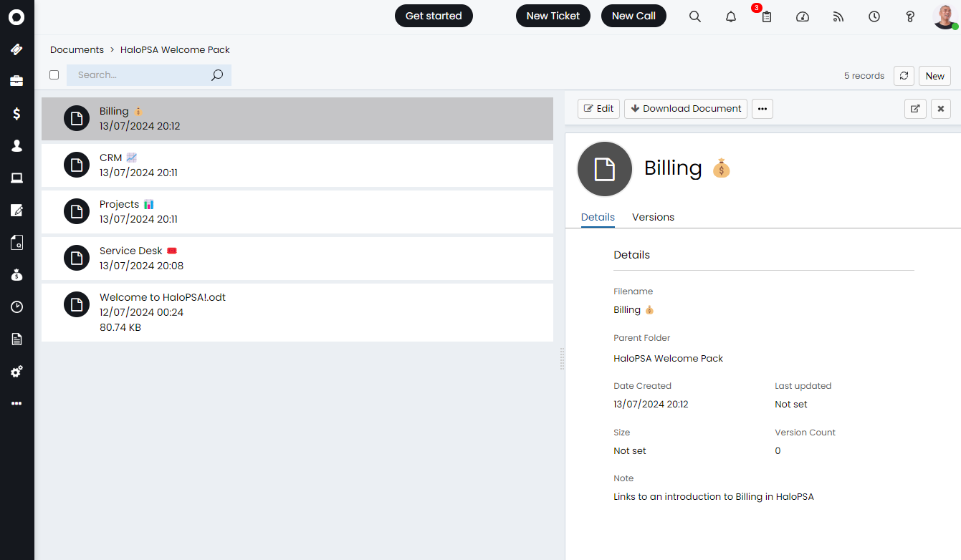Tick the select-all checkbox
Image resolution: width=961 pixels, height=560 pixels.
[x=54, y=75]
